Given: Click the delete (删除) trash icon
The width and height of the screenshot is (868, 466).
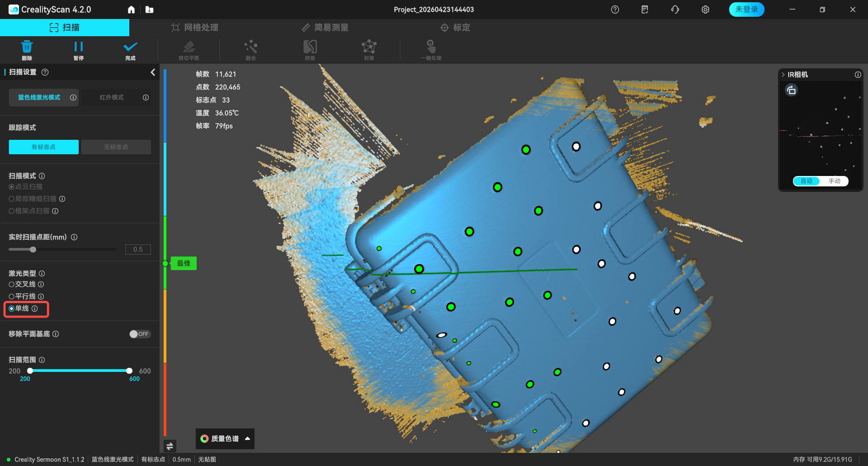Looking at the screenshot, I should tap(27, 48).
